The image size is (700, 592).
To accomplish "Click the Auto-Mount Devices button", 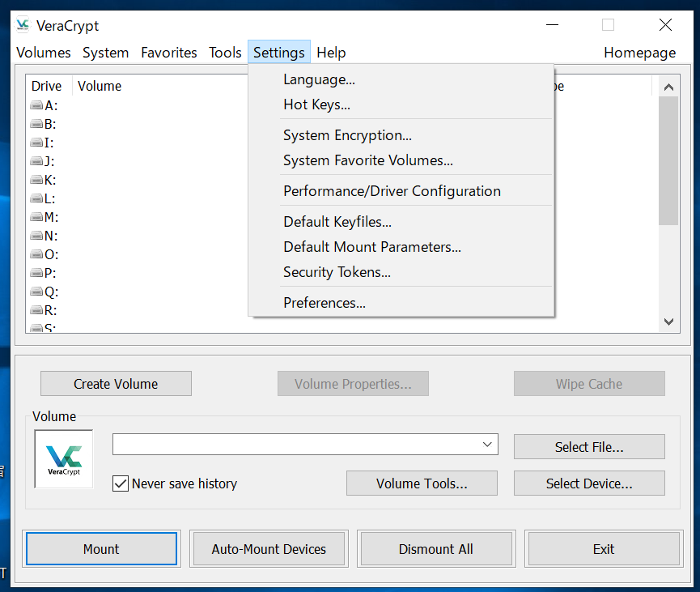I will point(269,549).
